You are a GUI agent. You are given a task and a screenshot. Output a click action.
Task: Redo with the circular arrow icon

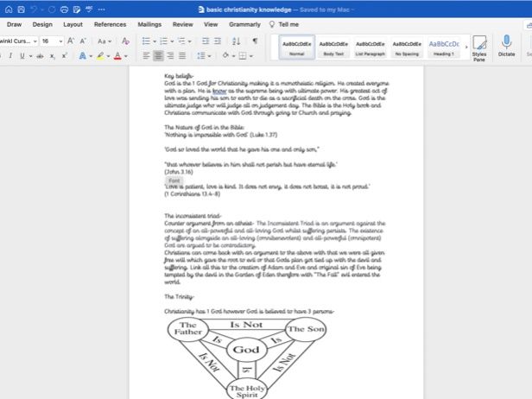pos(52,9)
